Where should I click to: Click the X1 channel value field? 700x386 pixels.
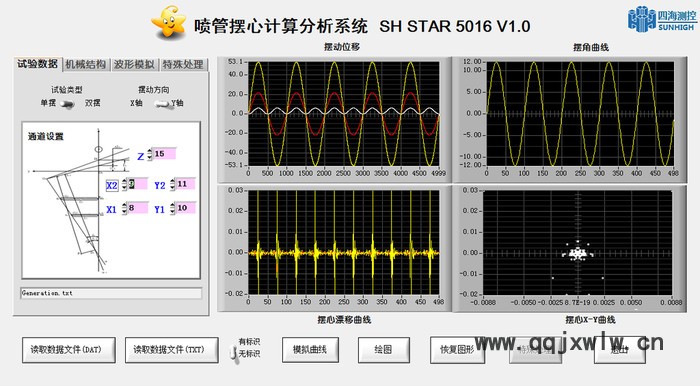(138, 208)
